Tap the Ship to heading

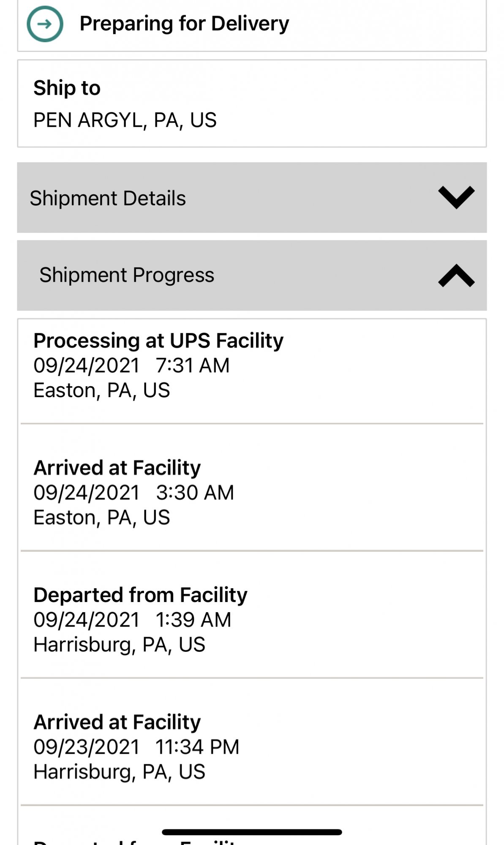(67, 88)
